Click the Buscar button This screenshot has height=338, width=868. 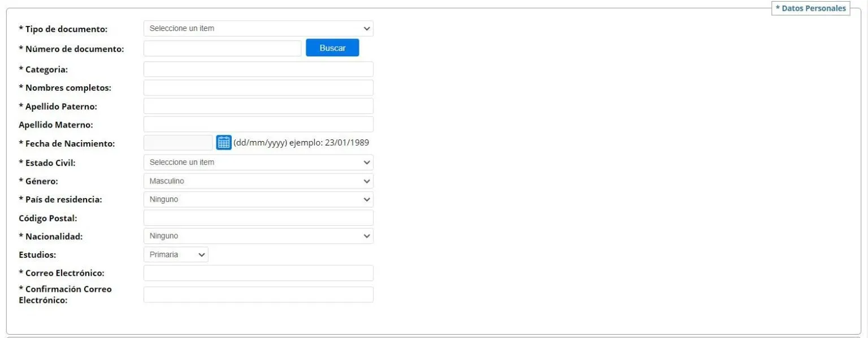tap(332, 48)
